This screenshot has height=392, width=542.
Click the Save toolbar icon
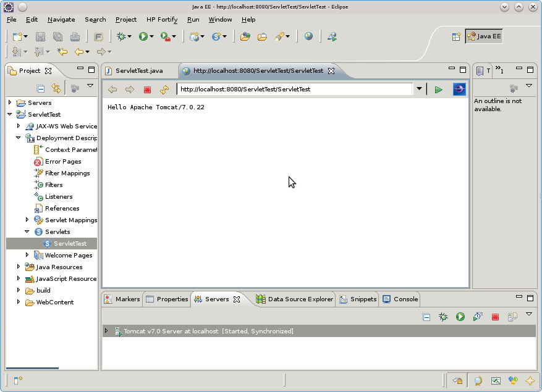click(x=40, y=36)
